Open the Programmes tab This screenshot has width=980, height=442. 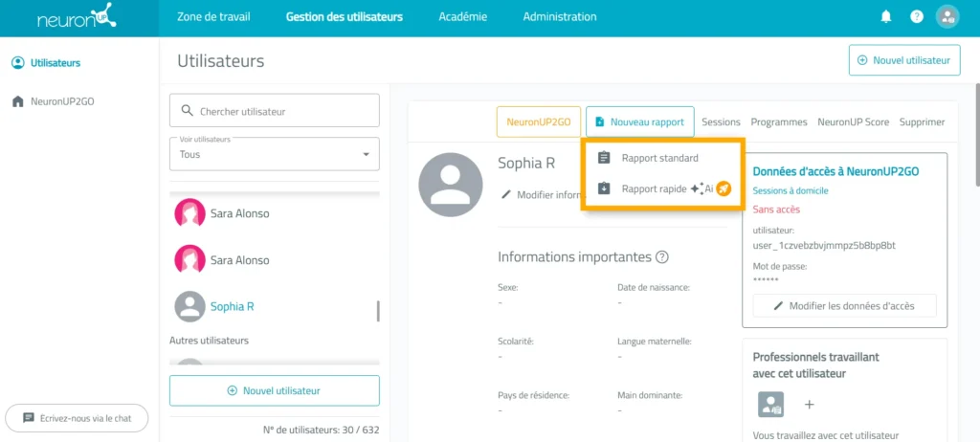pos(779,122)
